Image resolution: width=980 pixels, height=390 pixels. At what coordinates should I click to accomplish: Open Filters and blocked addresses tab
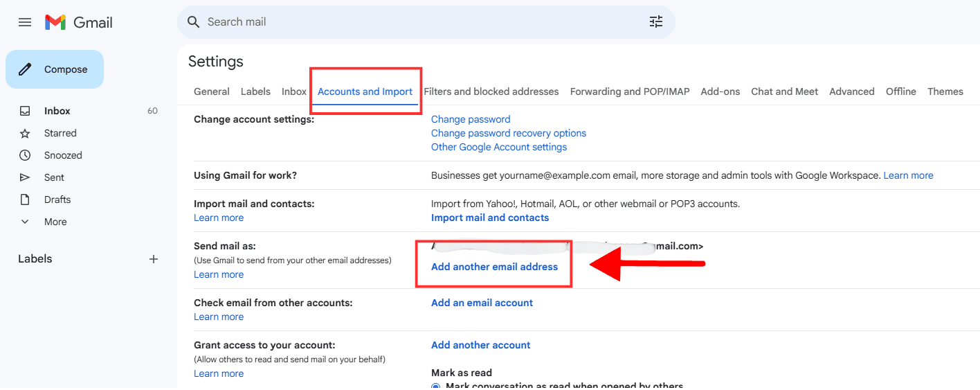(491, 91)
